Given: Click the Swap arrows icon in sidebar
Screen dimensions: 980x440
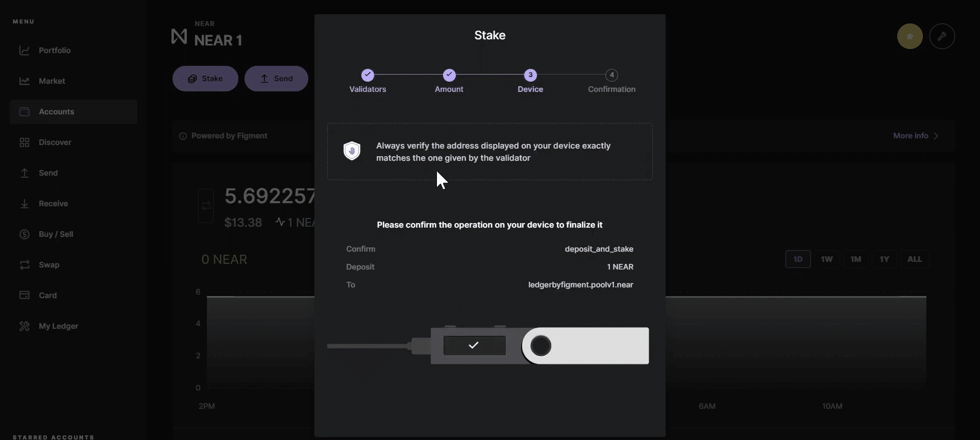Looking at the screenshot, I should pyautogui.click(x=24, y=265).
